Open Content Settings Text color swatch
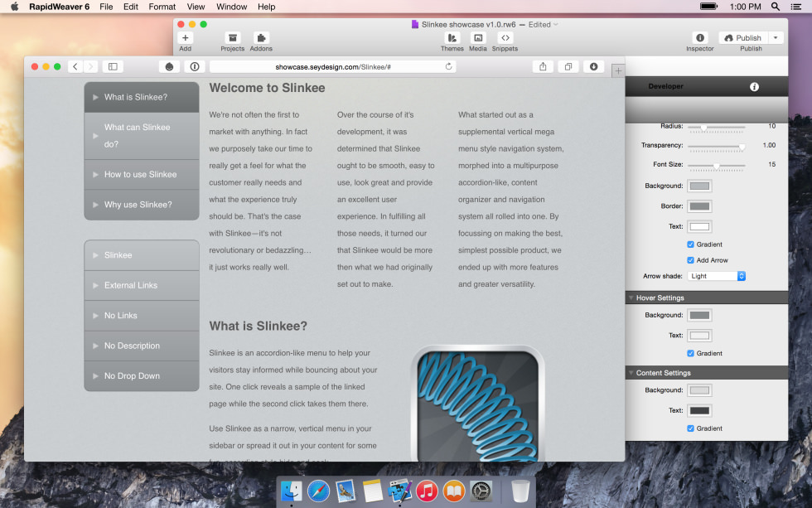 click(699, 411)
